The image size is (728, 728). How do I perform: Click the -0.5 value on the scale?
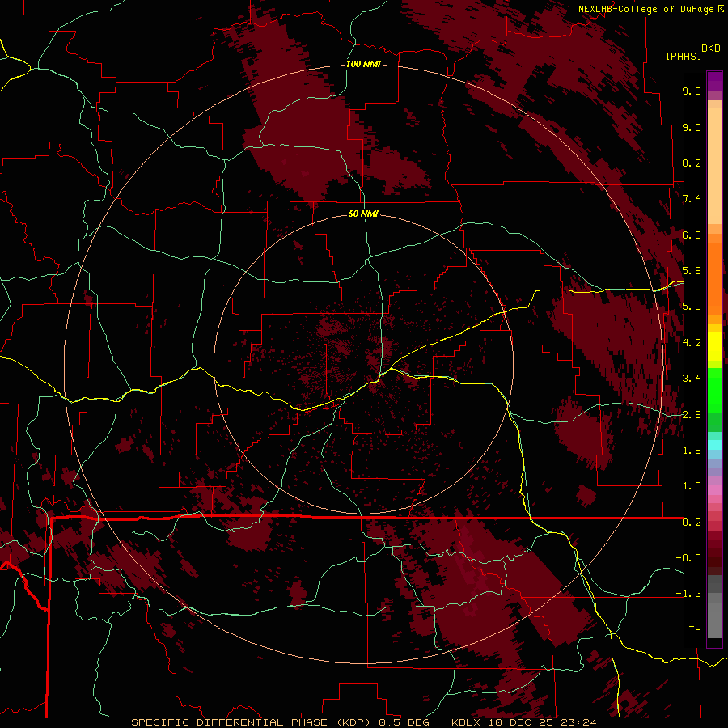688,558
